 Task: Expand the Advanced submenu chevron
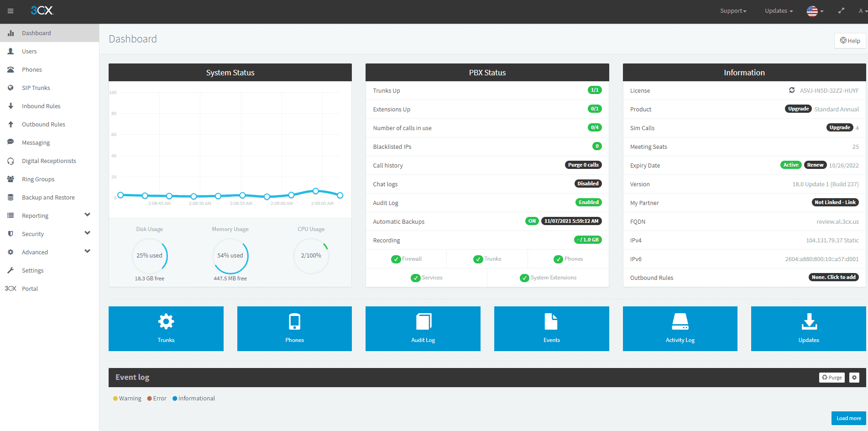87,251
